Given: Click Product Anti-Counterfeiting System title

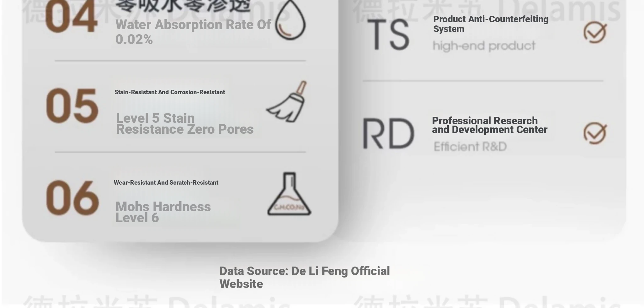Looking at the screenshot, I should 491,24.
